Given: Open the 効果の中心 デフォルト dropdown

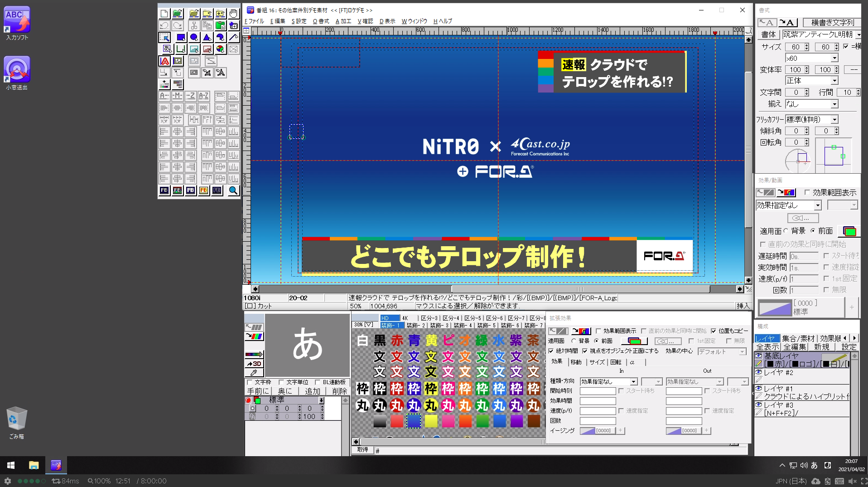Looking at the screenshot, I should point(722,351).
